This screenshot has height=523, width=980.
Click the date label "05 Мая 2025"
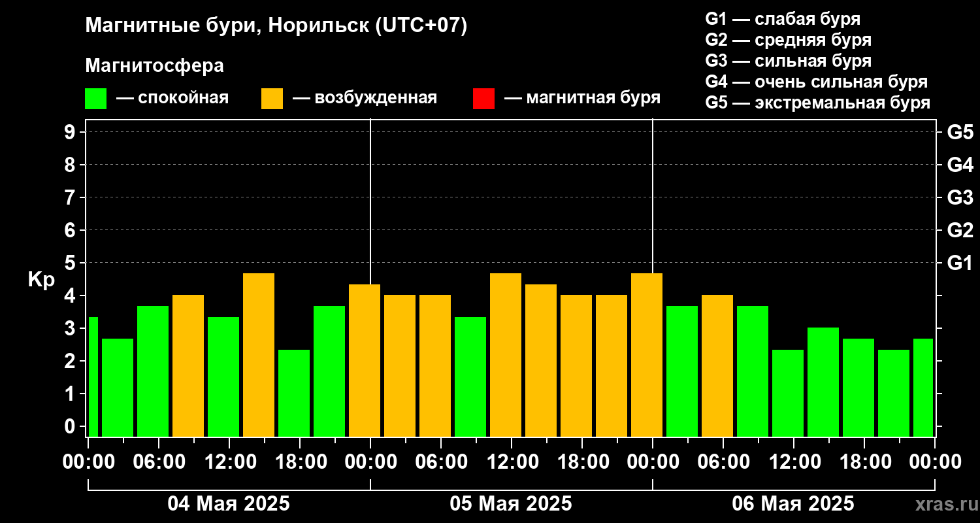[511, 504]
